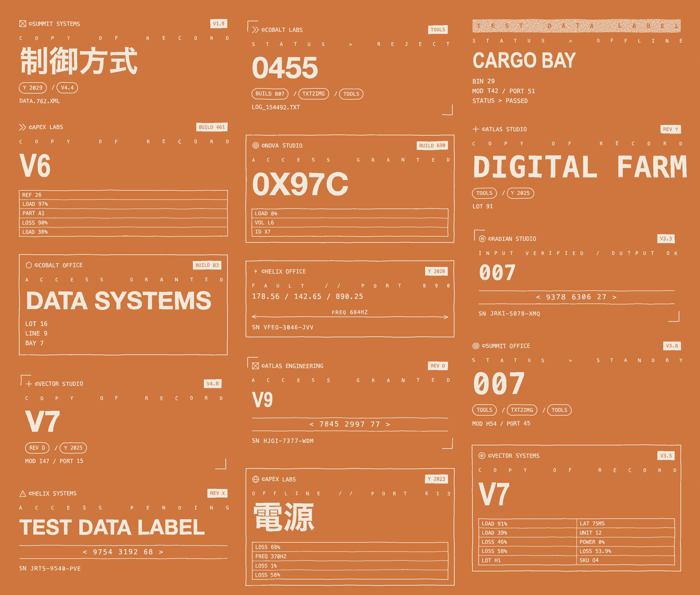This screenshot has width=700, height=595.
Task: Click the target icon beside Radian Studio
Action: 482,239
